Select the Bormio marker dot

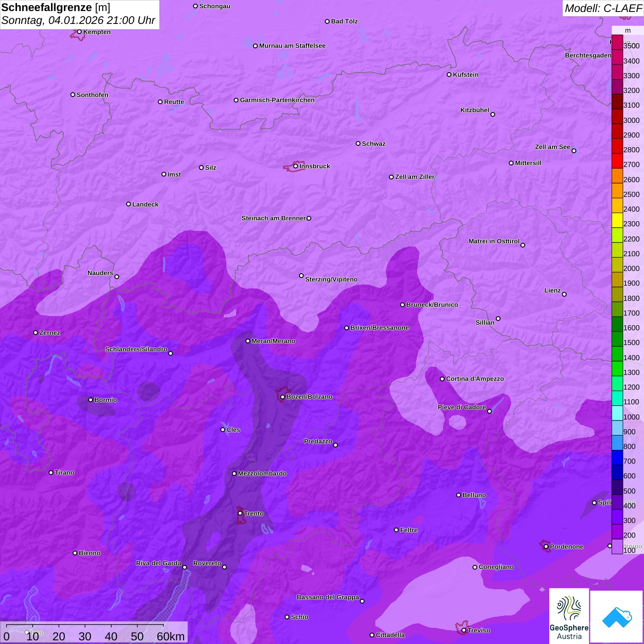91,400
